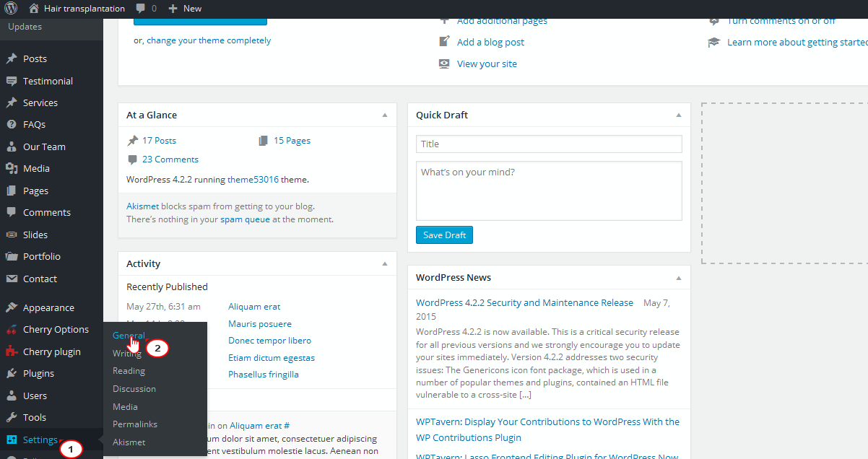This screenshot has height=459, width=868.
Task: Open the theme53016 link
Action: pyautogui.click(x=253, y=180)
